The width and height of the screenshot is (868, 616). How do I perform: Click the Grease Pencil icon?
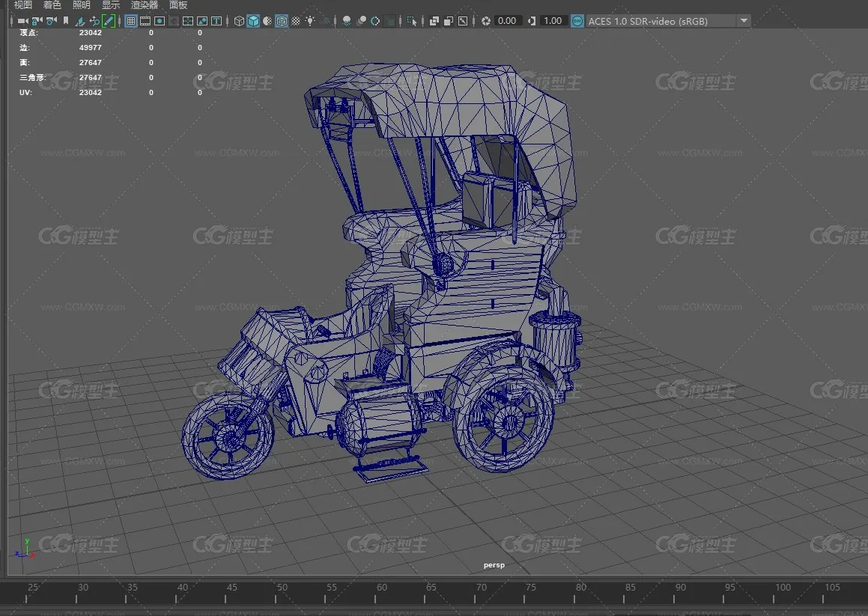click(109, 21)
